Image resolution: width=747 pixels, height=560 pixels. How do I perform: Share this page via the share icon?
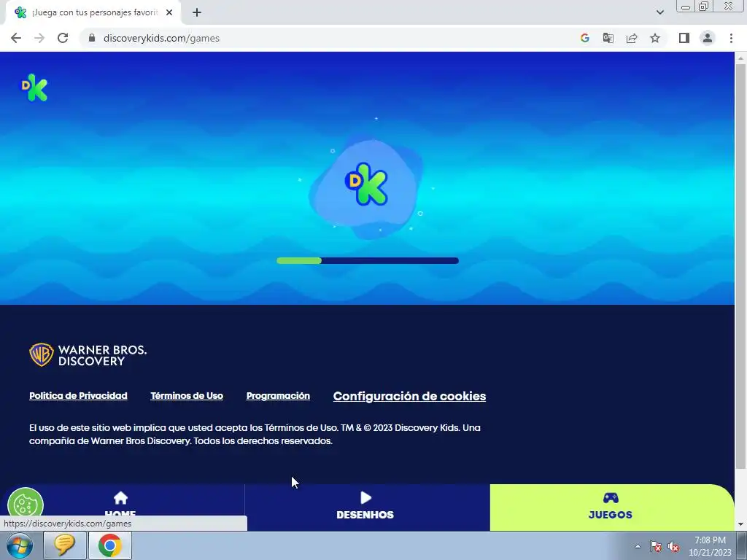pos(632,38)
